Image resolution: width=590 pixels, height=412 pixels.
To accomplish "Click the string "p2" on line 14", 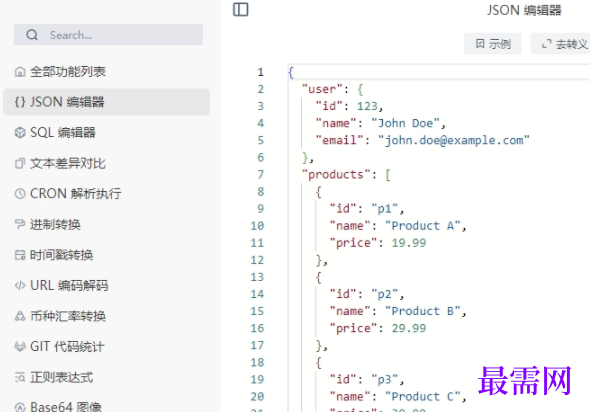I will (x=385, y=294).
